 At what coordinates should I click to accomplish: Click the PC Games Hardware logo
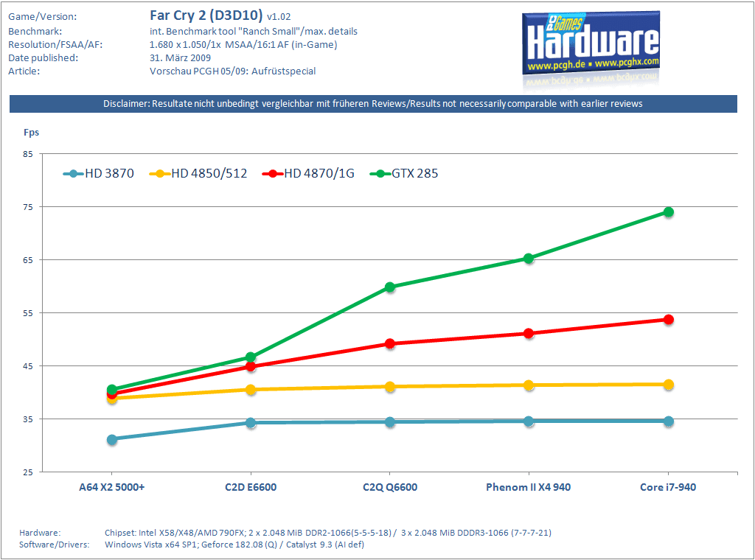pos(591,43)
